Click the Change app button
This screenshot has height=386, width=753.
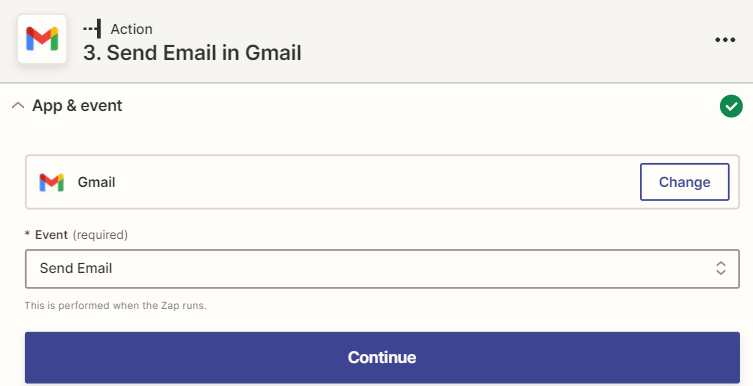pyautogui.click(x=684, y=182)
